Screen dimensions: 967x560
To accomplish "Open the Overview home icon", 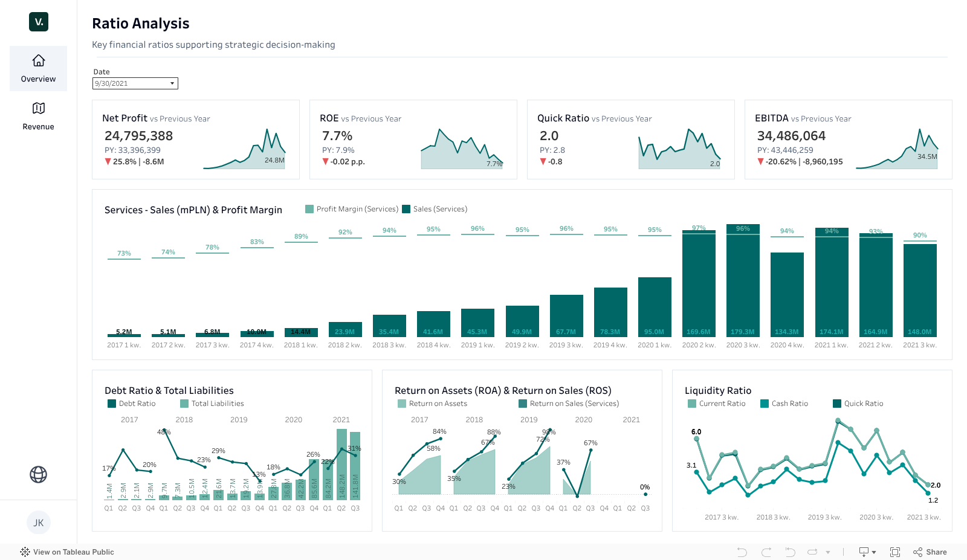I will click(39, 60).
